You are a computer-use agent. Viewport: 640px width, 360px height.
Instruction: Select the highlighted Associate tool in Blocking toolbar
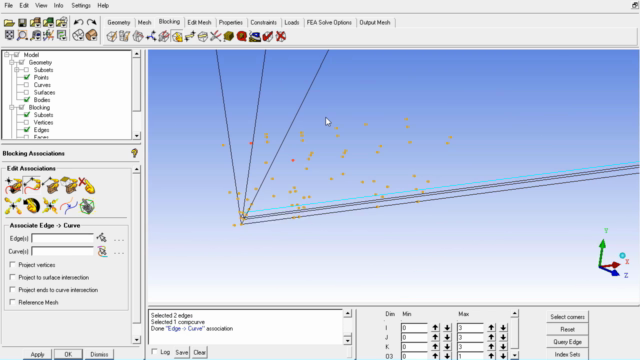point(177,36)
